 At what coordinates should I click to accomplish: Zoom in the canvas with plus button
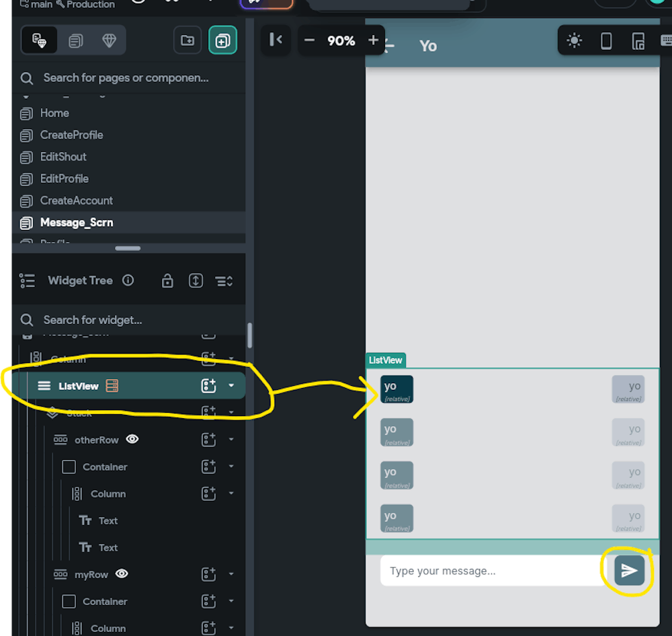click(x=373, y=41)
